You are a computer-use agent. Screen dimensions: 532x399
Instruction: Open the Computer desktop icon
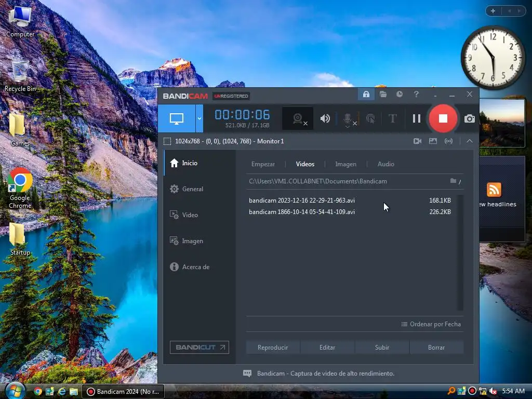(20, 21)
